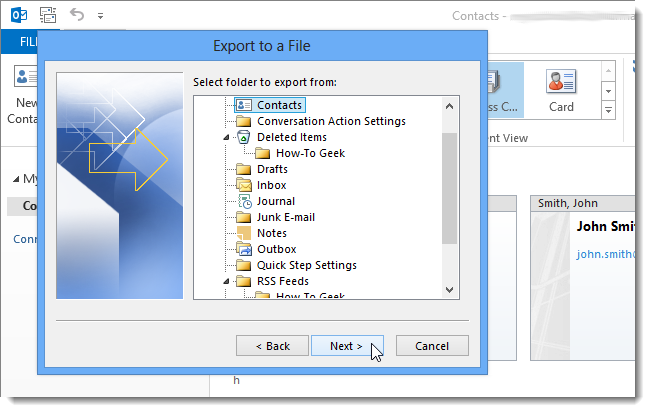Click the RSS Feeds folder icon
650x412 pixels.
click(x=244, y=281)
